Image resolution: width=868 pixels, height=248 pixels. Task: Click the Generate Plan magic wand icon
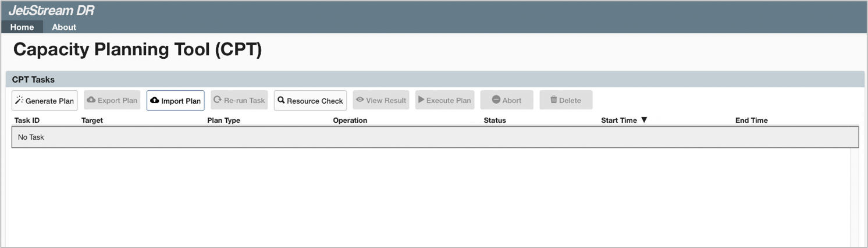click(19, 100)
